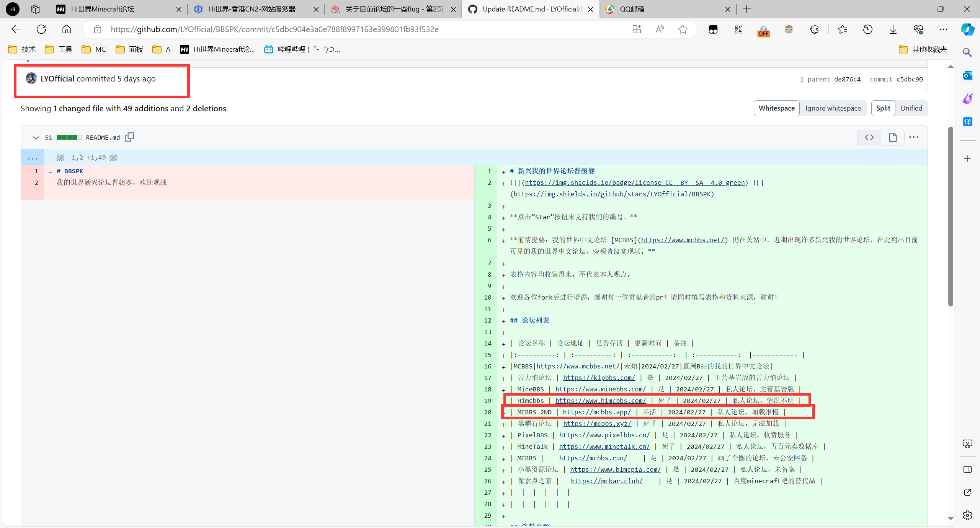Open the Downloads icon

[893, 29]
